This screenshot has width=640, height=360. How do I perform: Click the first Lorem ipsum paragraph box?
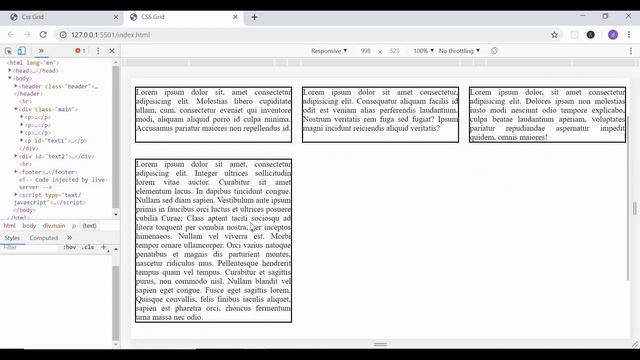pos(213,114)
